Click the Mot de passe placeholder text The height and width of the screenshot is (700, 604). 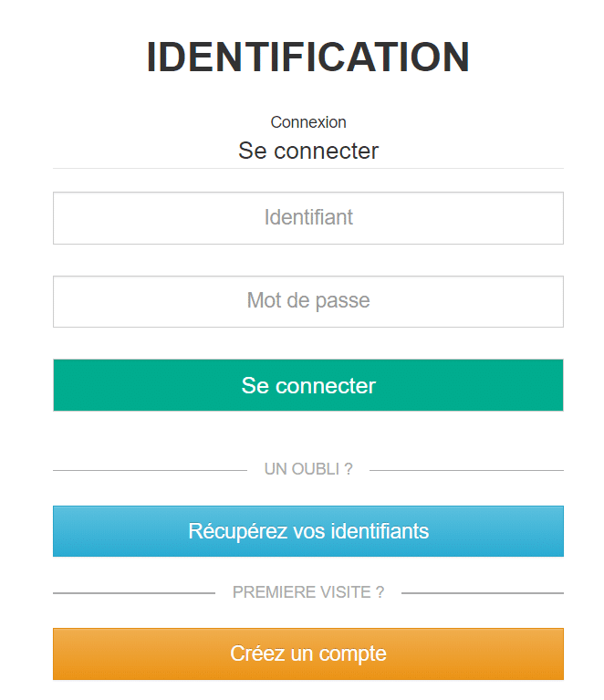tap(308, 301)
